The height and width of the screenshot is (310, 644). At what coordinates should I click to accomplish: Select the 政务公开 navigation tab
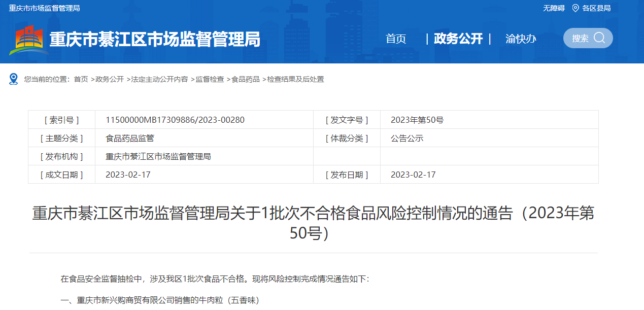[x=458, y=39]
